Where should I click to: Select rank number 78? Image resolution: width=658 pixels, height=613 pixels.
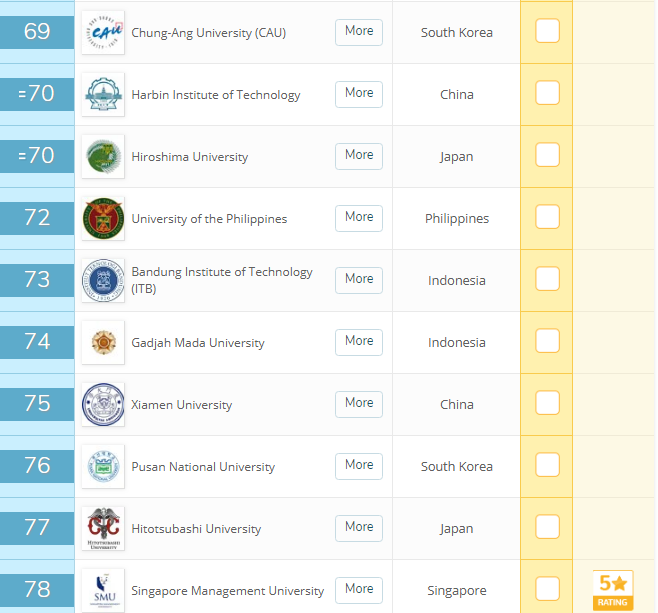(x=37, y=590)
